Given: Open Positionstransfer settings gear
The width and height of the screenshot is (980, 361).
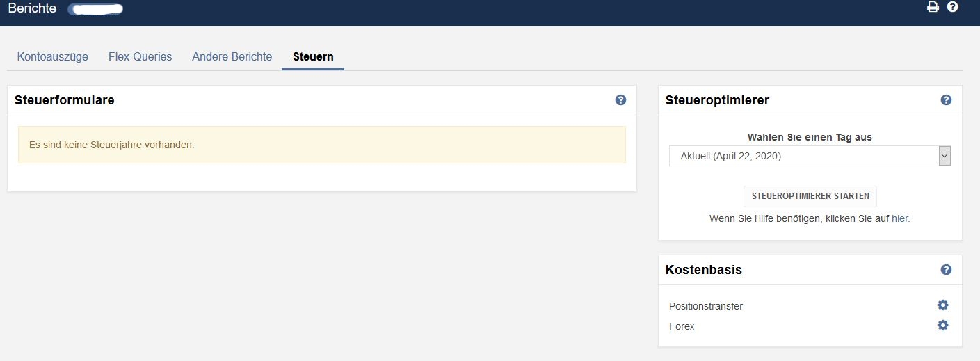Looking at the screenshot, I should click(x=942, y=305).
